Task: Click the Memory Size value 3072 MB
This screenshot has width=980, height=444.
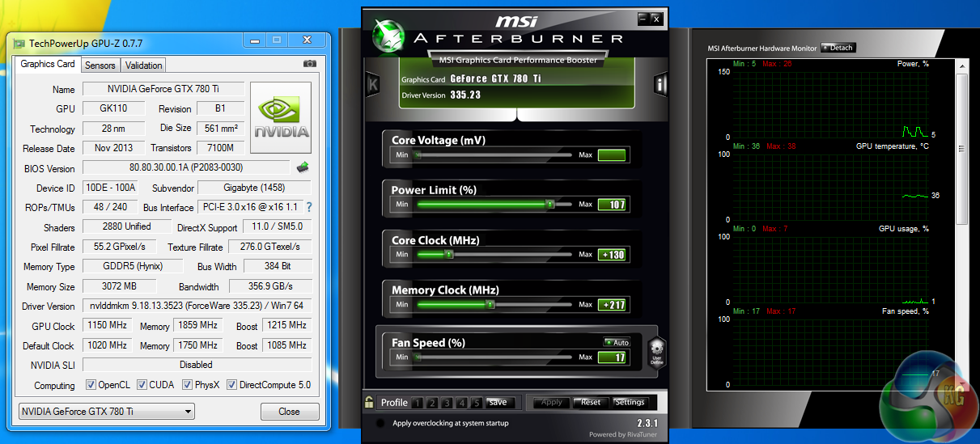Action: 118,286
